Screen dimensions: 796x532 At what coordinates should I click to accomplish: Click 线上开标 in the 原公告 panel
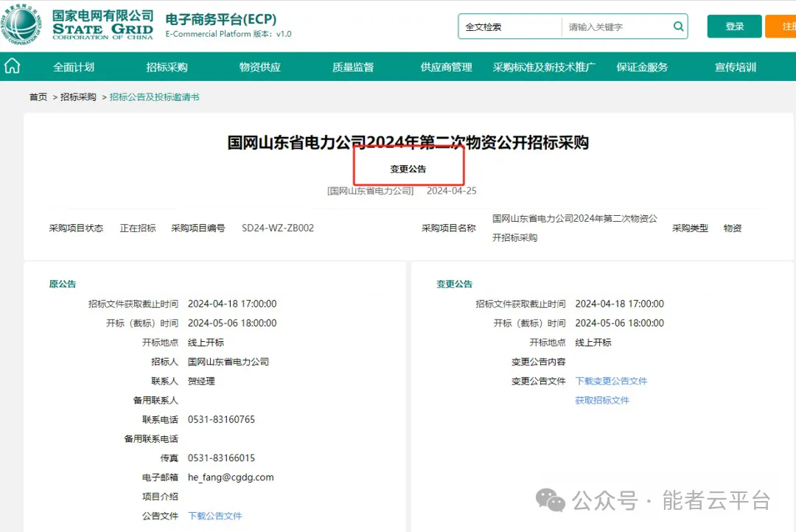coord(206,342)
